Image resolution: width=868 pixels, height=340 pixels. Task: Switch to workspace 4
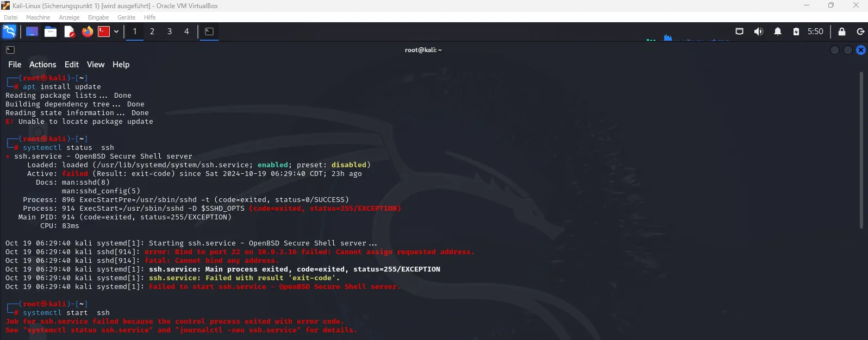coord(186,32)
